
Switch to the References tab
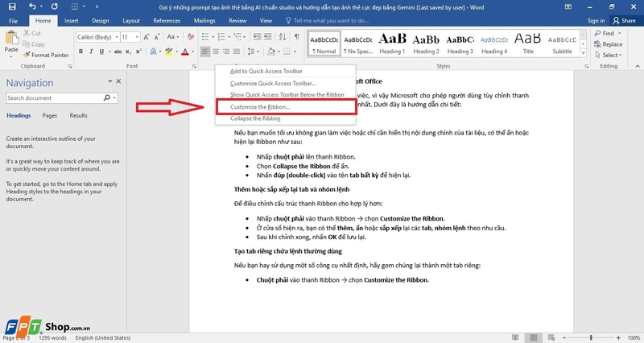167,21
